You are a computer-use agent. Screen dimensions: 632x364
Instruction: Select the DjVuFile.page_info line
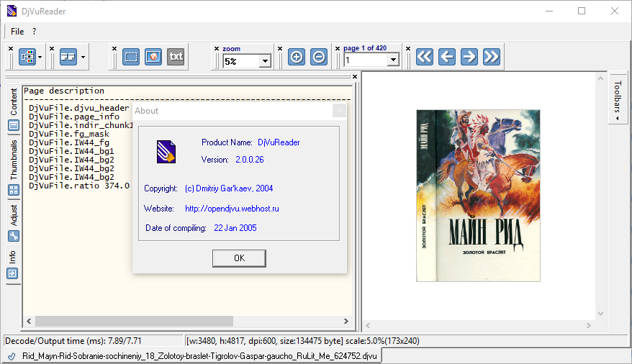73,117
